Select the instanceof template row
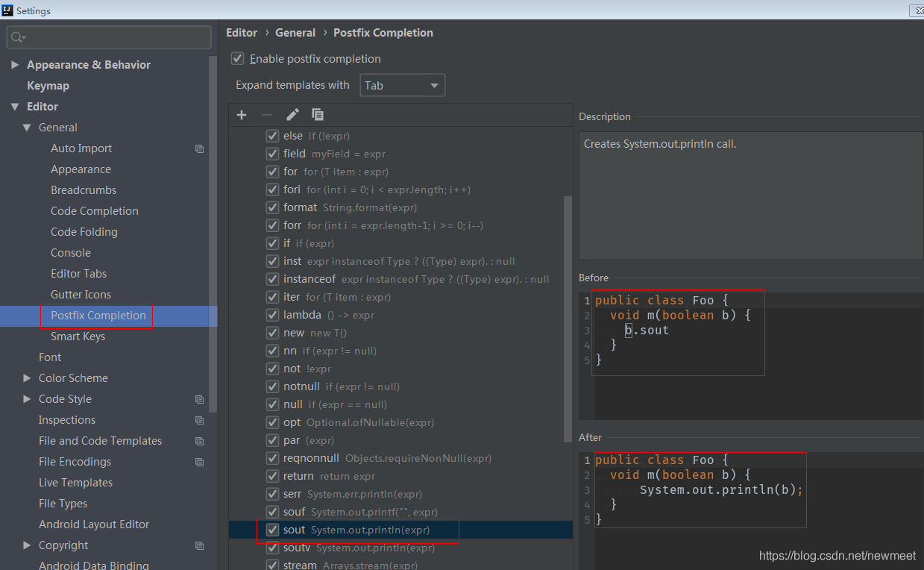Image resolution: width=924 pixels, height=570 pixels. pos(400,279)
